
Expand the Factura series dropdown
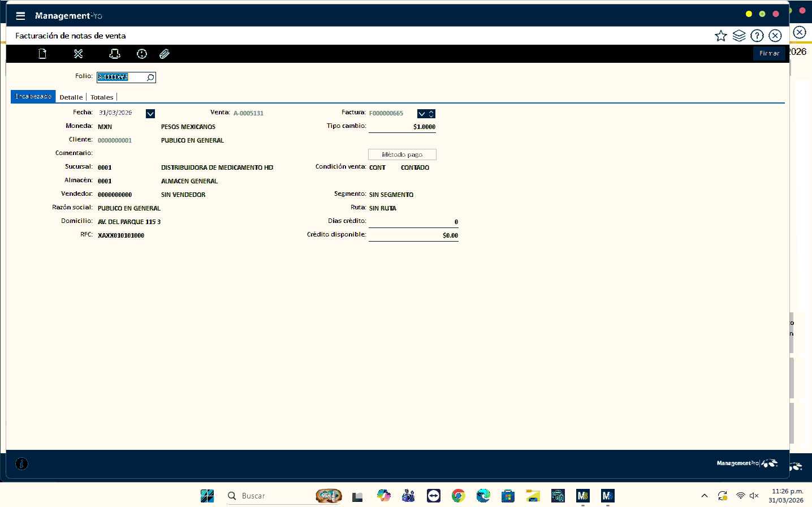422,114
